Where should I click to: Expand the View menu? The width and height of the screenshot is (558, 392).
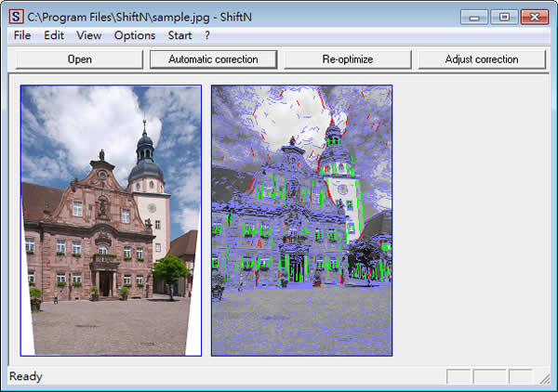[x=89, y=35]
